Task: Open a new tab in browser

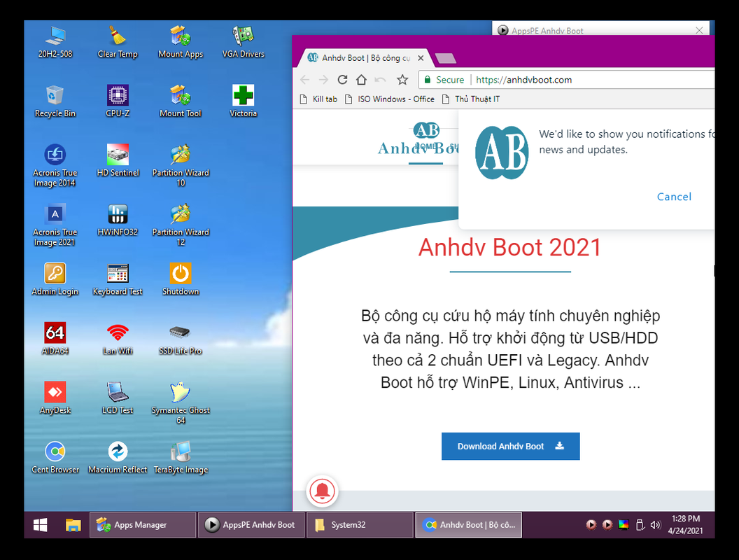Action: pyautogui.click(x=445, y=59)
